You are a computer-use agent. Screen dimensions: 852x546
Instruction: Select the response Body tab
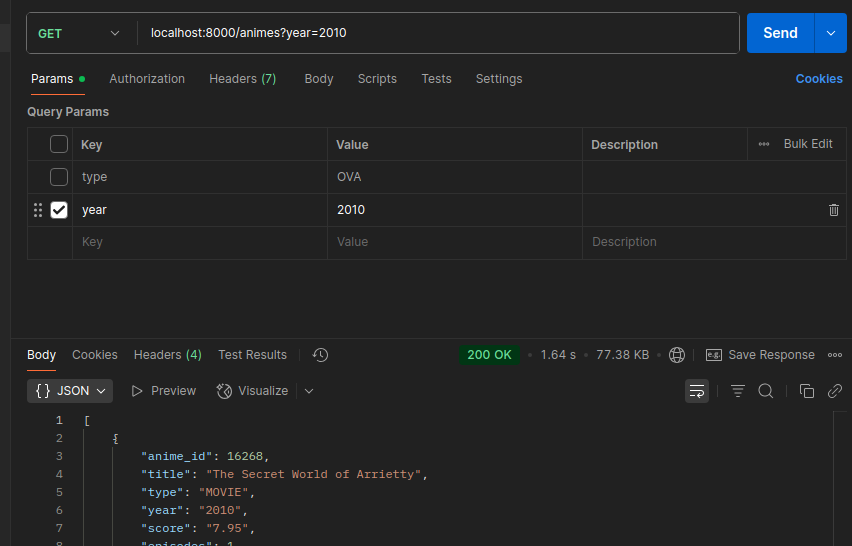pyautogui.click(x=41, y=355)
